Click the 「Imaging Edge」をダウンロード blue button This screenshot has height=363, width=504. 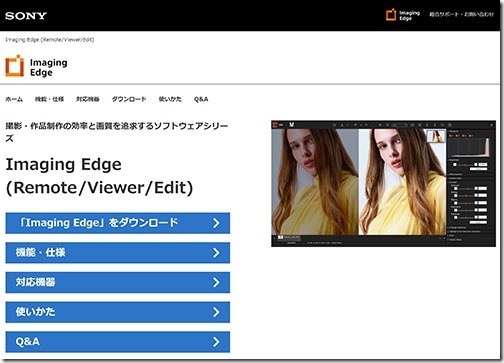tap(118, 223)
